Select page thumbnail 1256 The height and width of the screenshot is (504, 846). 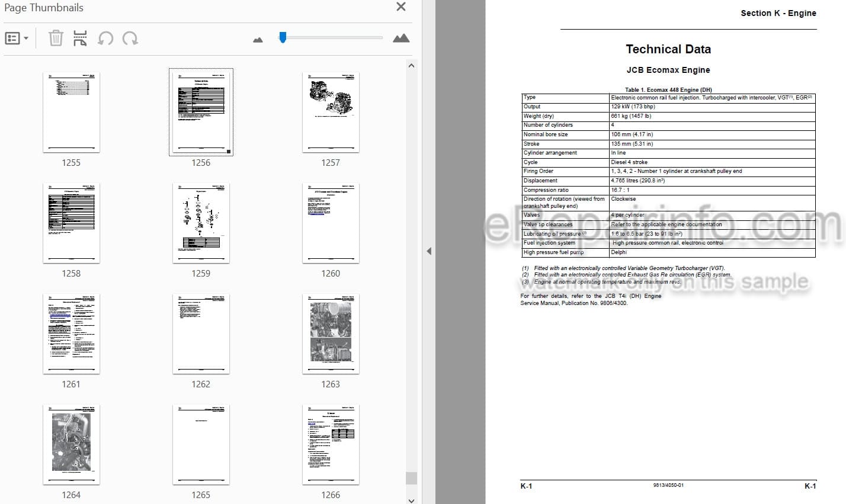click(x=201, y=113)
